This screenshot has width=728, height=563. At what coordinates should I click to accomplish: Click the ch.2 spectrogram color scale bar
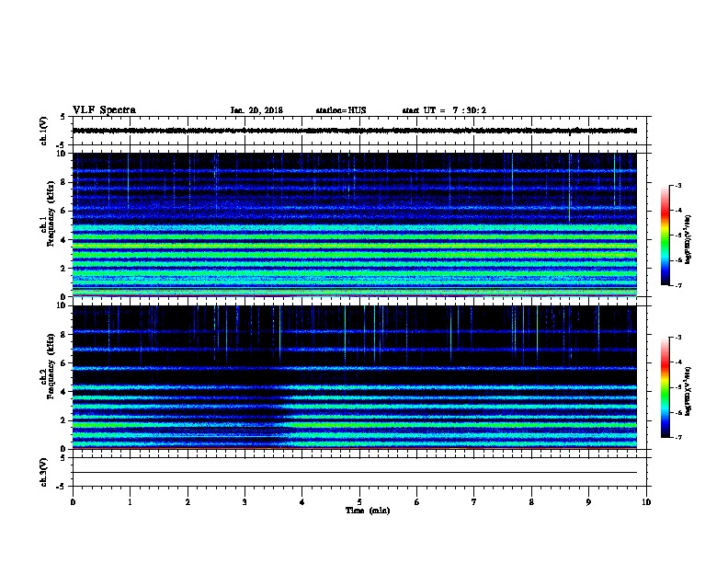tap(665, 387)
